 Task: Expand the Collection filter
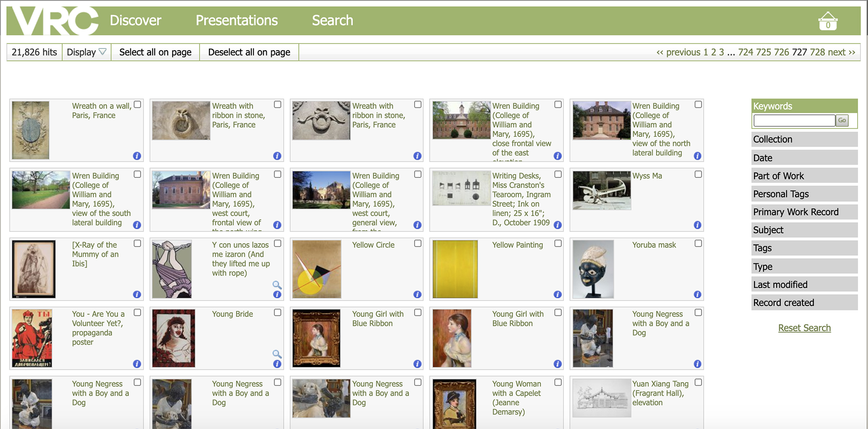(804, 139)
